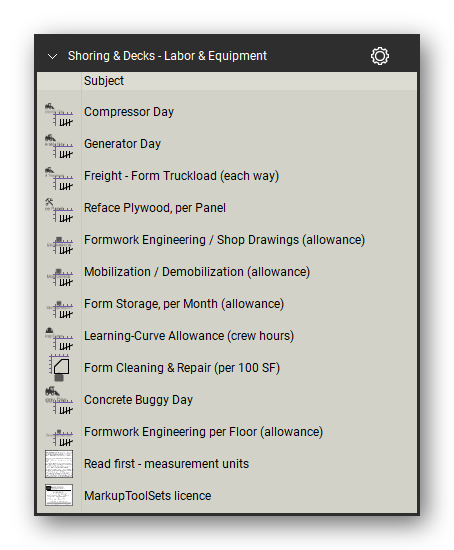Click 'Read first - measurement units' text

point(166,464)
